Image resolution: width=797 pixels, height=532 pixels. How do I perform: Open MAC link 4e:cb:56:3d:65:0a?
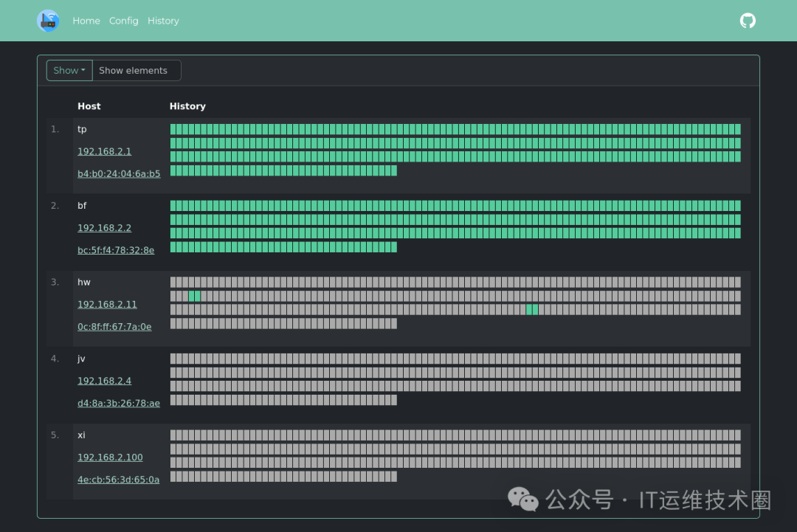(118, 480)
